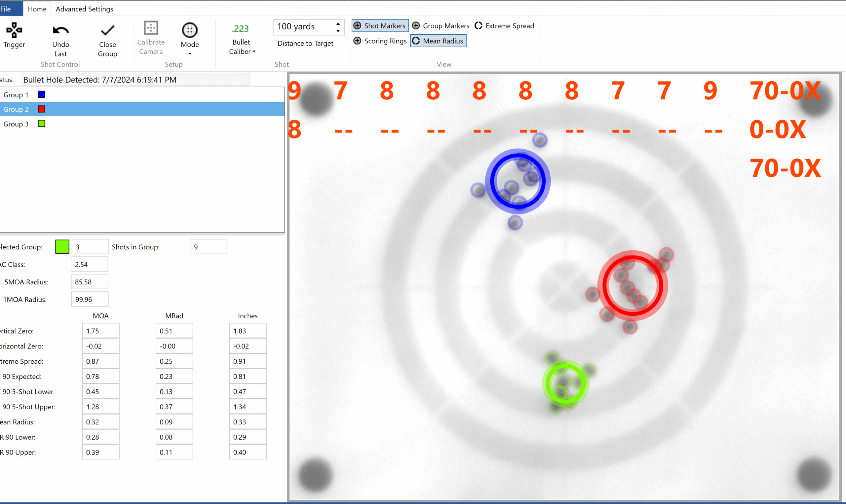Increase distance with the up stepper arrow
This screenshot has width=846, height=504.
pos(338,24)
